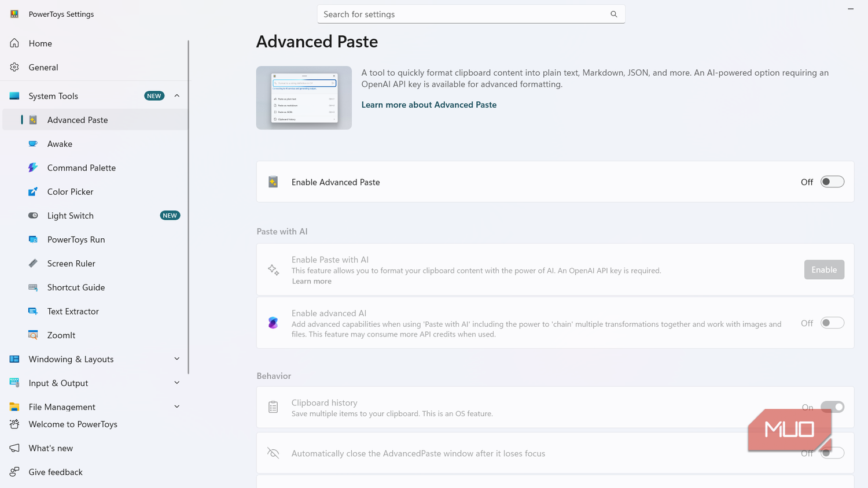Click the Search for settings field

(x=471, y=14)
